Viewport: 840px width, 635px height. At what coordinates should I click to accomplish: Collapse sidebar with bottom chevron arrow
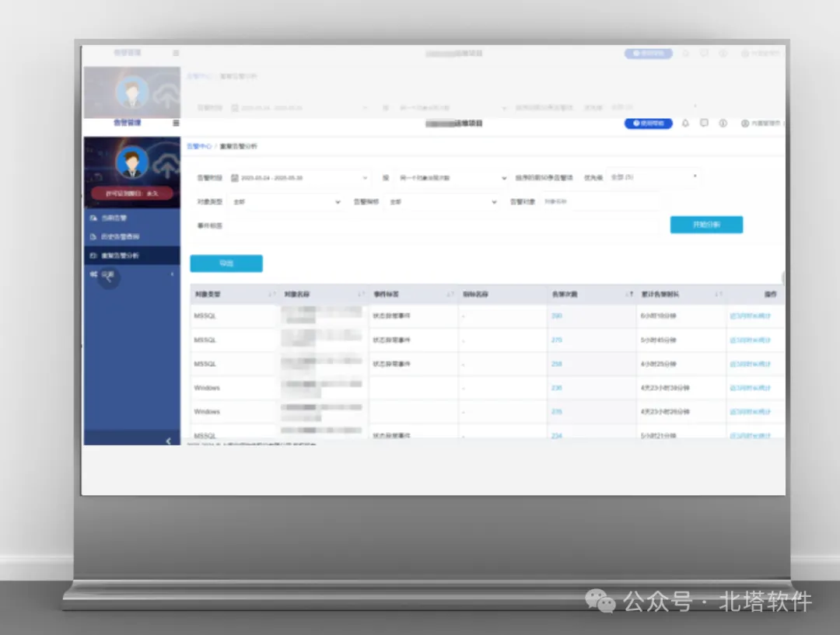pyautogui.click(x=168, y=441)
